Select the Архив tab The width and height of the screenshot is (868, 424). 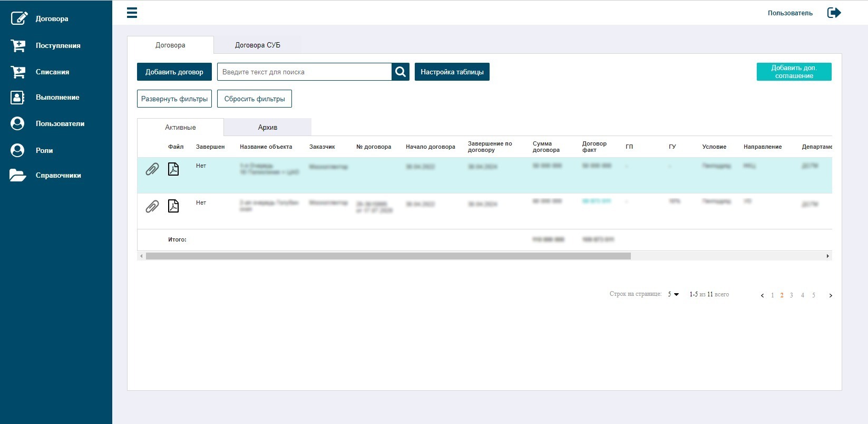click(x=268, y=127)
